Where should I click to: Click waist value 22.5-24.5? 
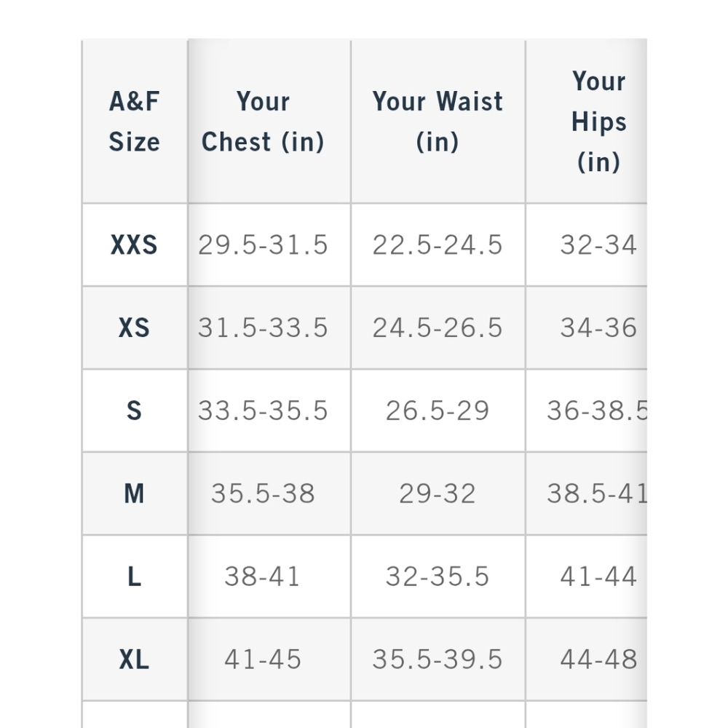click(x=438, y=245)
